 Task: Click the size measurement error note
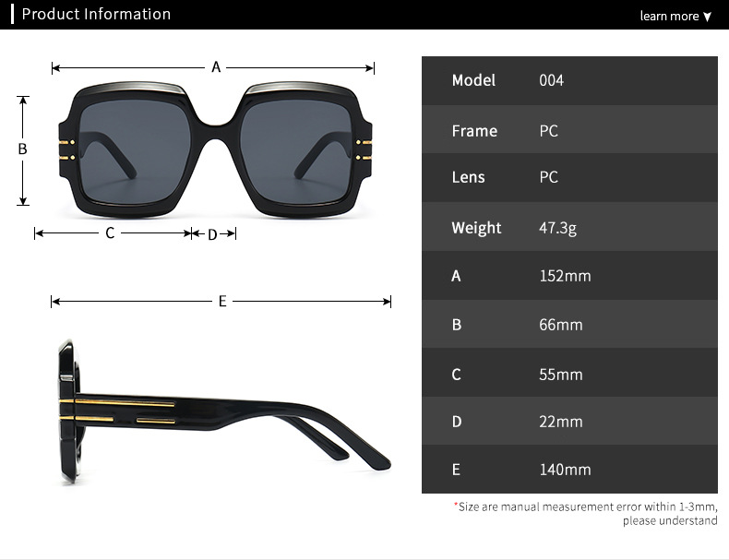(x=586, y=514)
